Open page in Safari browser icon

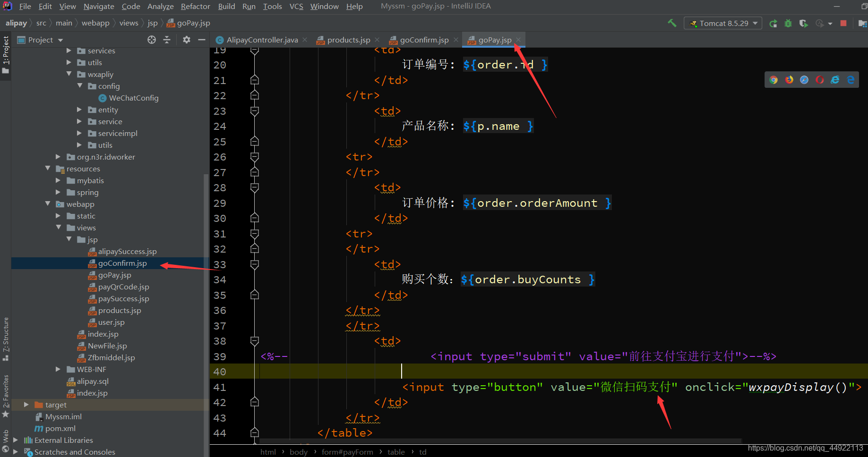point(804,80)
